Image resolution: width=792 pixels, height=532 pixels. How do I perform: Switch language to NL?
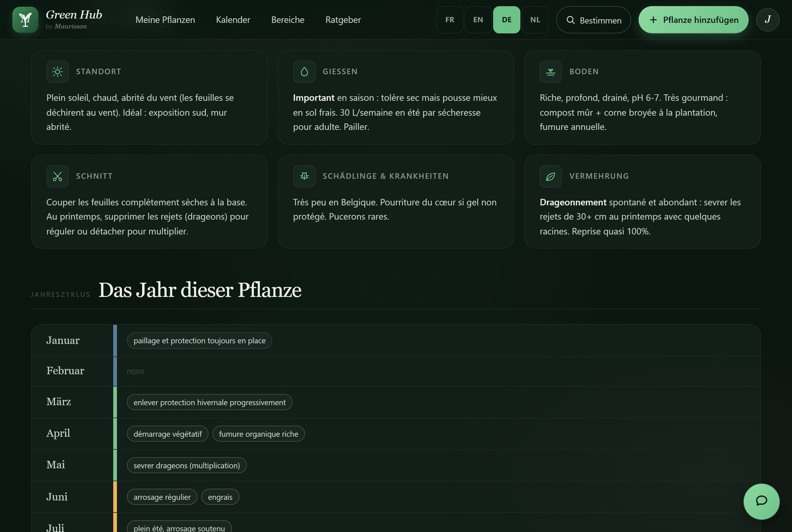(535, 20)
